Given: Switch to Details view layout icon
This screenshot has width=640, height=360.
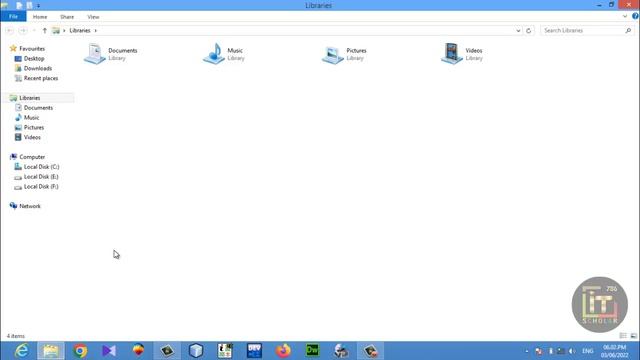Looking at the screenshot, I should tap(623, 336).
